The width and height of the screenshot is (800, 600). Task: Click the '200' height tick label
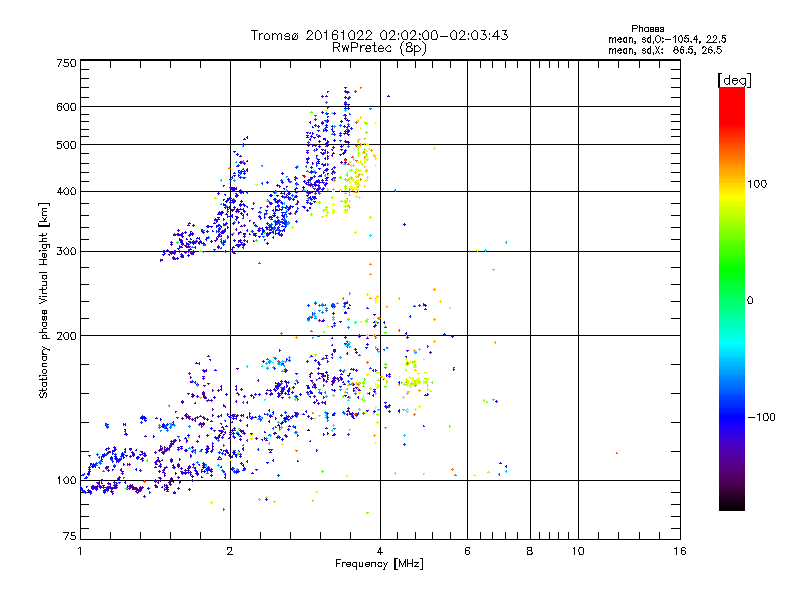pyautogui.click(x=67, y=336)
